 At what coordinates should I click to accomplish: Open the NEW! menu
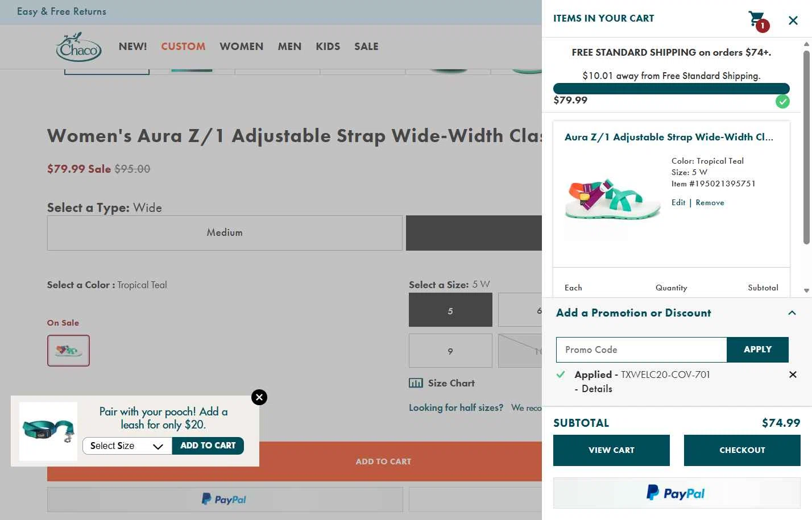pyautogui.click(x=132, y=47)
